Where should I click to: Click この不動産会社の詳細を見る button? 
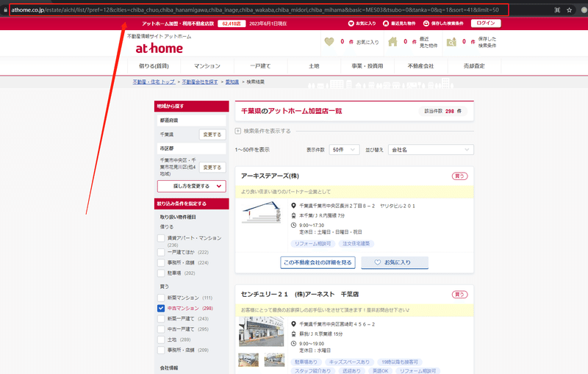point(318,262)
